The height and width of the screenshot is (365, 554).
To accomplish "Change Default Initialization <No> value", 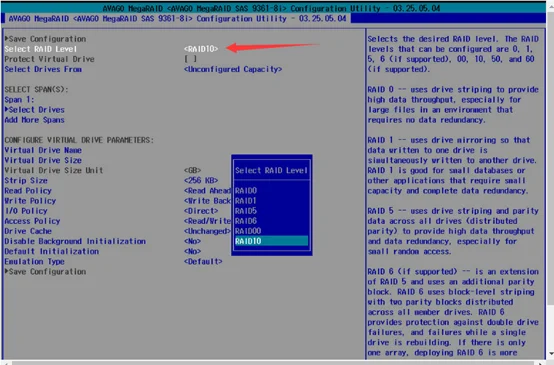I will click(193, 252).
